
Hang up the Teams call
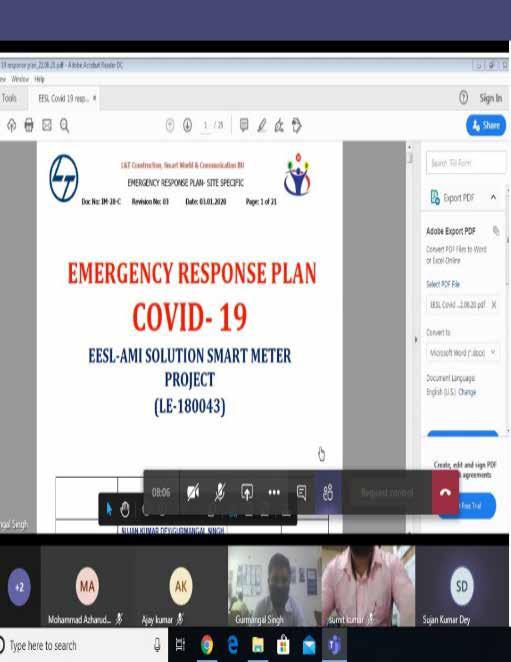pos(445,492)
